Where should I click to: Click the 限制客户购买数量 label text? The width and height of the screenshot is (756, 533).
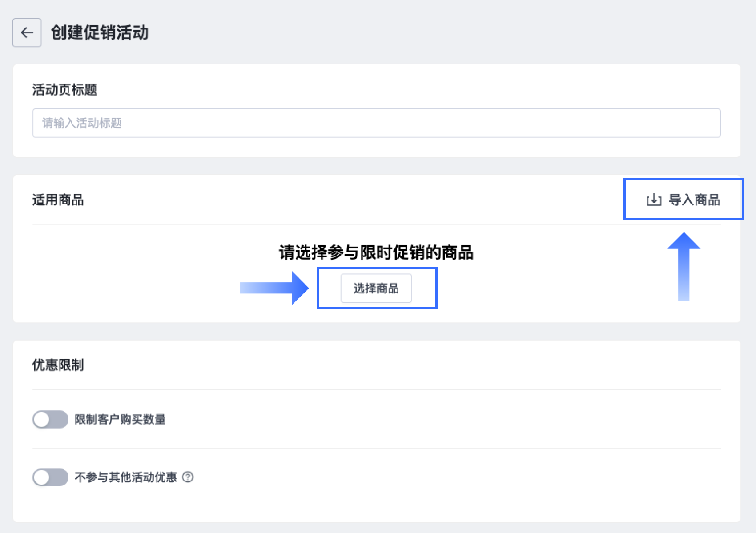point(120,419)
